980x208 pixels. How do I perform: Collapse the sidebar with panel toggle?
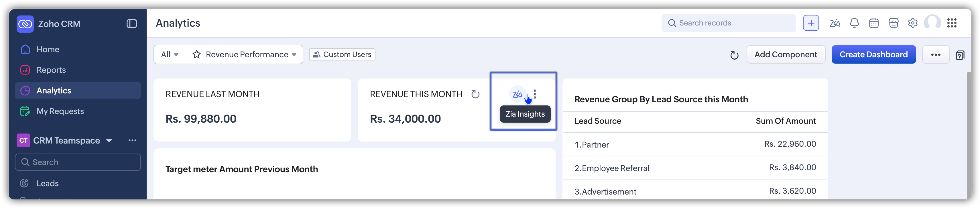coord(132,24)
